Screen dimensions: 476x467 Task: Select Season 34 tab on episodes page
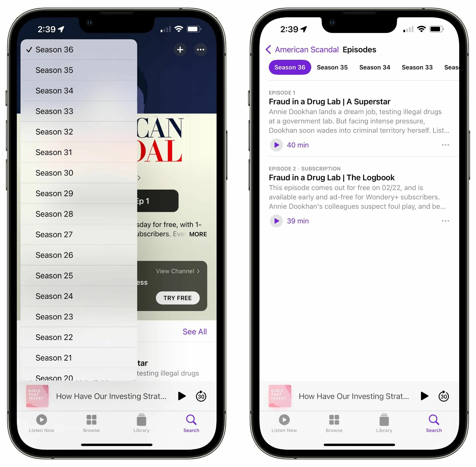pyautogui.click(x=375, y=67)
